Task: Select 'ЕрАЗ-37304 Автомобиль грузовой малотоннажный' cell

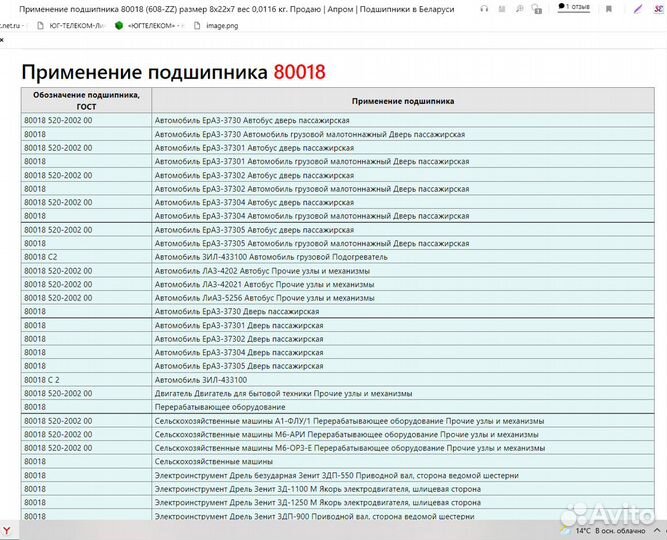Action: pyautogui.click(x=403, y=216)
